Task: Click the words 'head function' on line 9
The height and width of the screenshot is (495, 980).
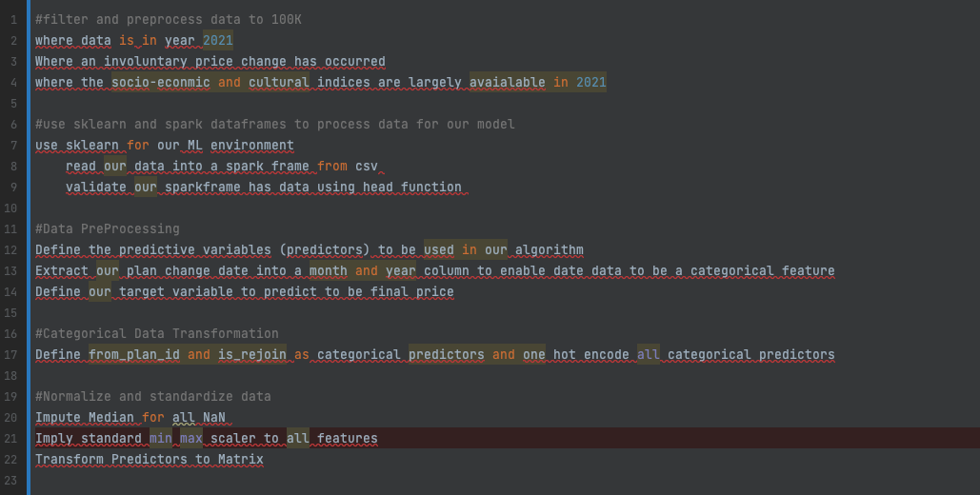Action: click(412, 188)
